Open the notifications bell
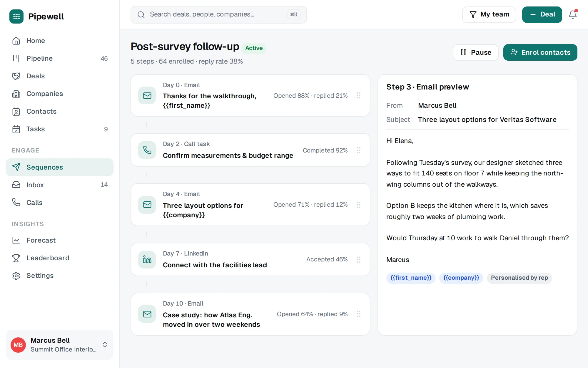This screenshot has height=368, width=588. coord(573,14)
